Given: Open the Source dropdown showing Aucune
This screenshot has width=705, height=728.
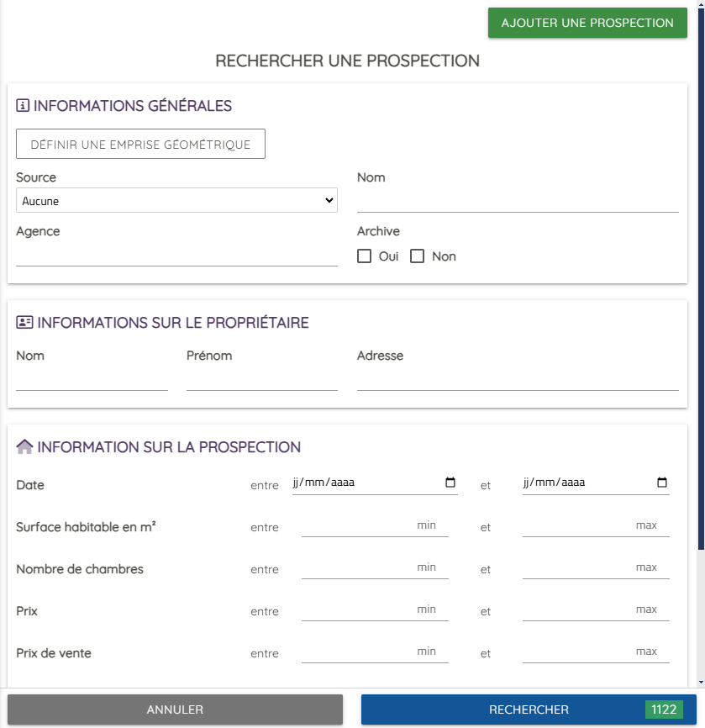Looking at the screenshot, I should [176, 200].
